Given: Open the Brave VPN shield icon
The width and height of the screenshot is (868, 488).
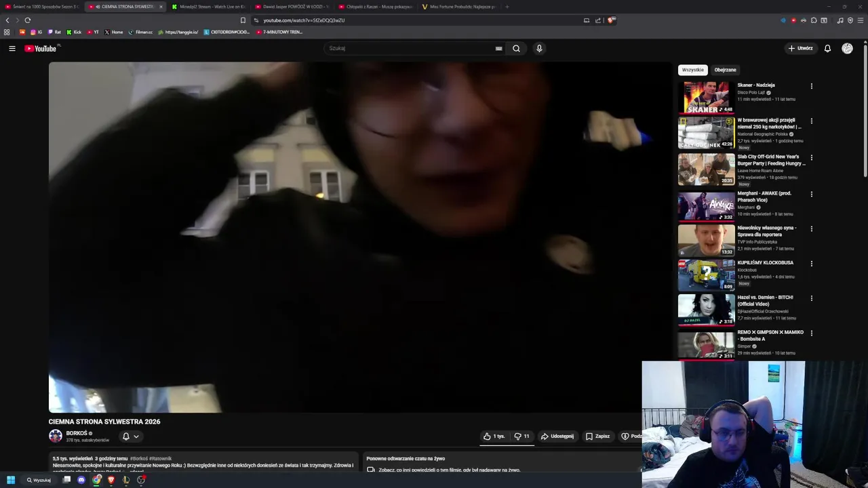Looking at the screenshot, I should point(850,20).
